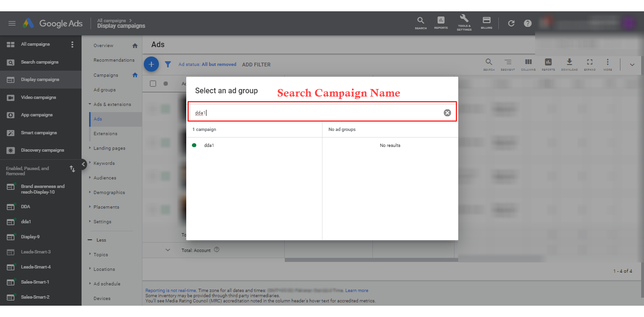Toggle the select-all ads checkbox
644x317 pixels.
(x=153, y=83)
